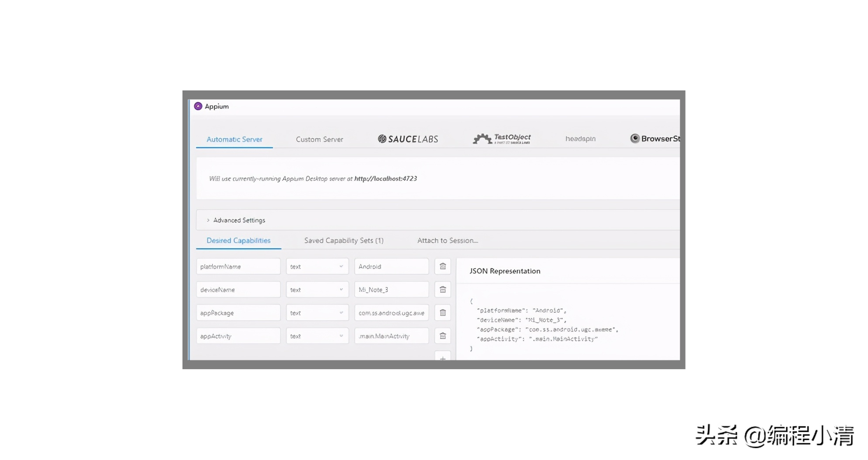Click the appActivity name field
The image size is (868, 460).
238,336
